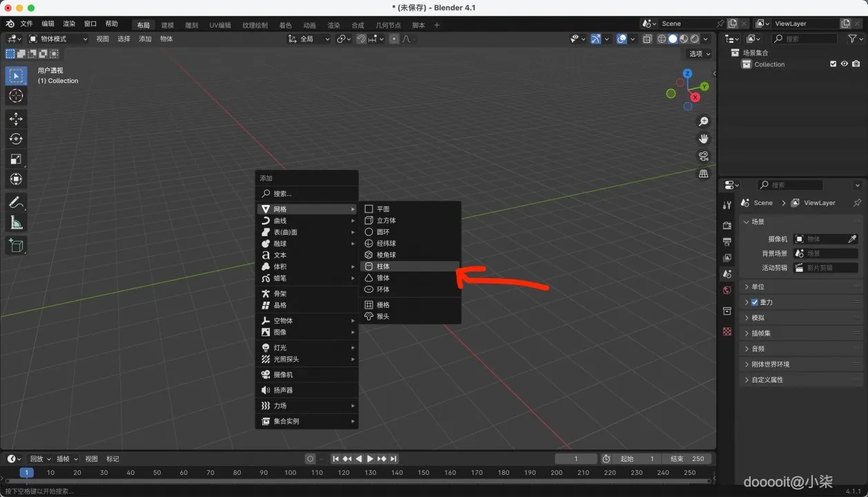Click the 视图 menu in viewport header
Image resolution: width=868 pixels, height=497 pixels.
pos(102,39)
